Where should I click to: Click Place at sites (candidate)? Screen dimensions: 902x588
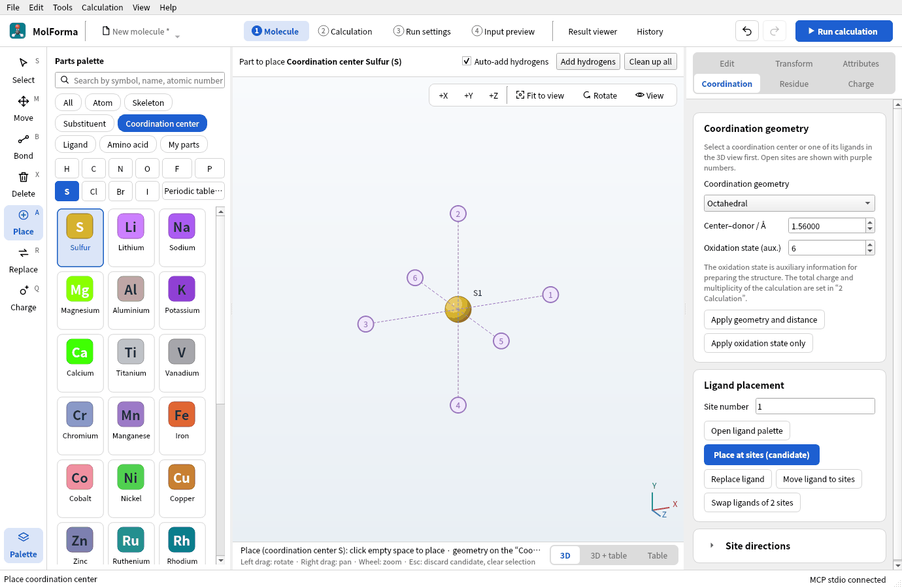[x=761, y=455]
